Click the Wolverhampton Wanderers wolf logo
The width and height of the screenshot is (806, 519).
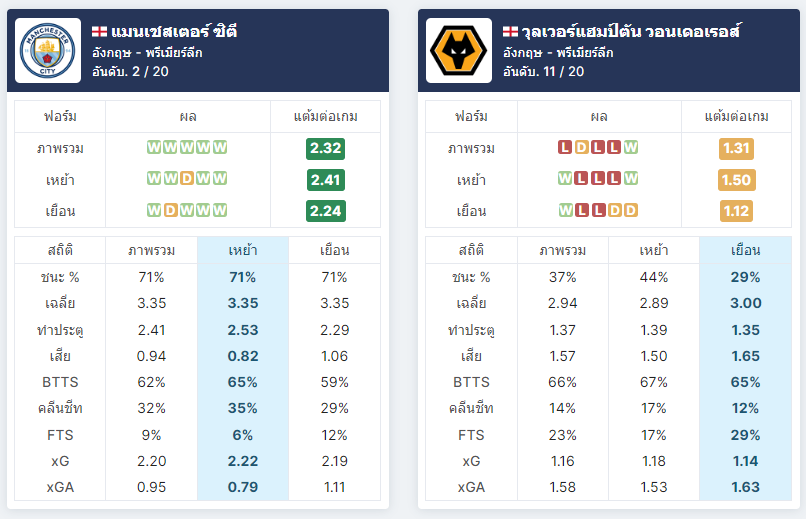tap(459, 51)
